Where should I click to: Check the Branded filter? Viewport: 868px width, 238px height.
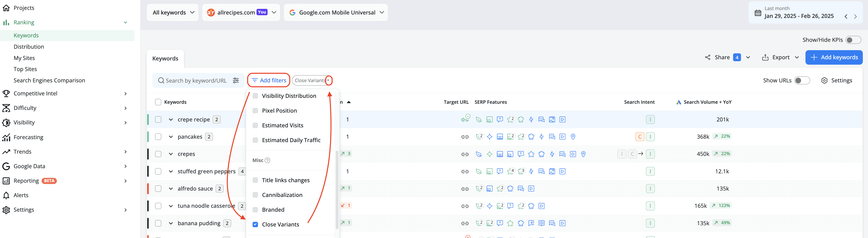pos(255,210)
